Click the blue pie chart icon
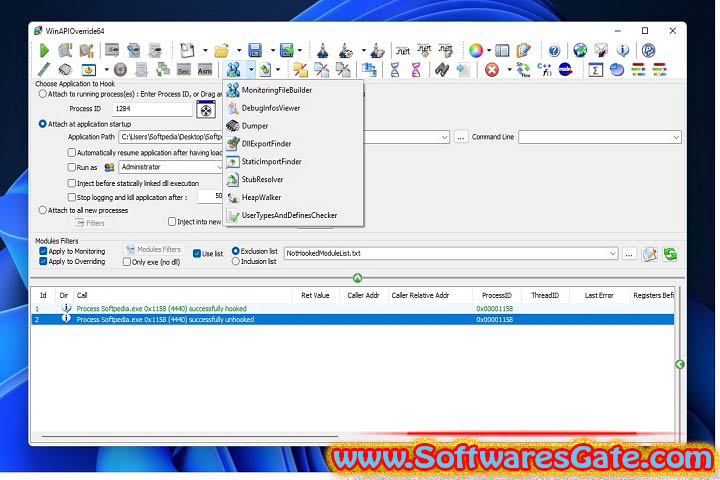720x480 pixels. [617, 70]
